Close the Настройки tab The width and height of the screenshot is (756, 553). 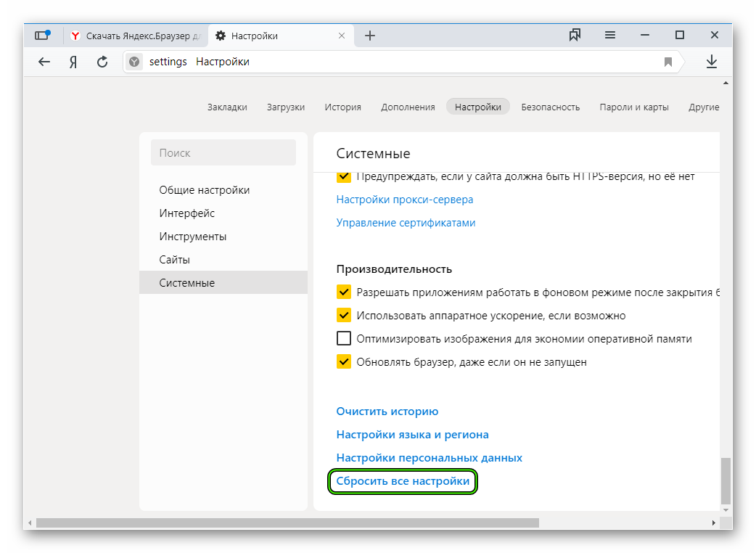click(x=341, y=36)
